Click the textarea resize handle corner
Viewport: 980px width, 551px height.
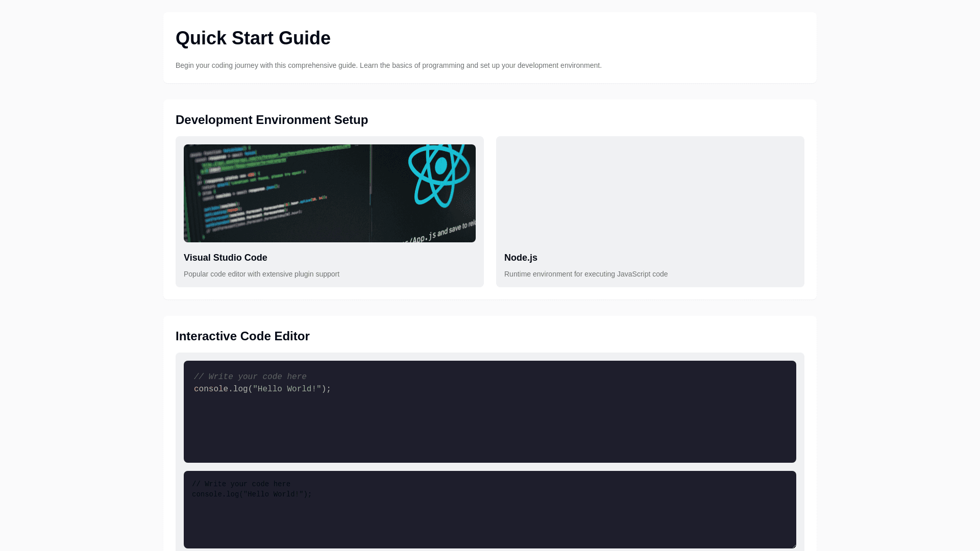coord(793,545)
